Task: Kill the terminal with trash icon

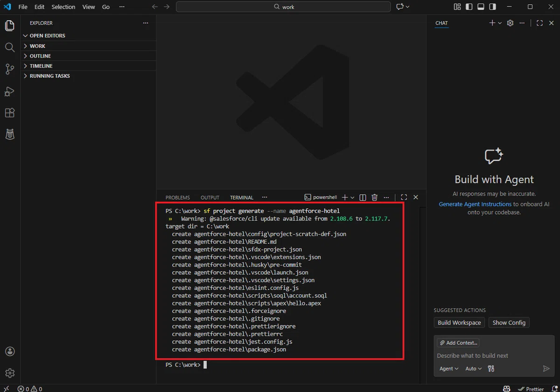Action: click(374, 197)
